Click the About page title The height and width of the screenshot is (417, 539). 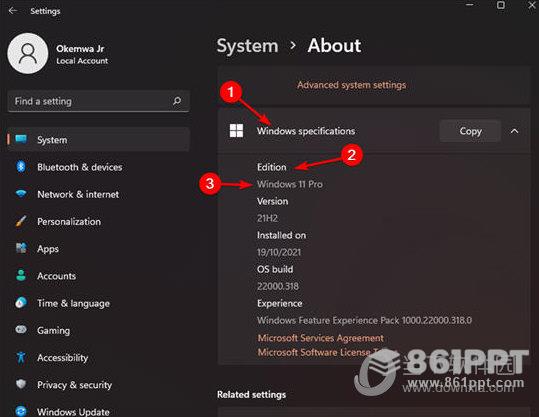click(x=334, y=45)
